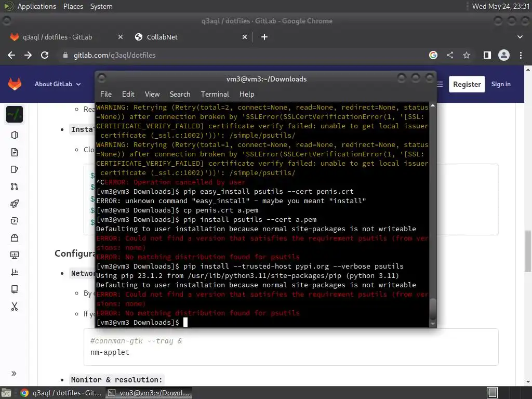Open Packages and registries sidebar icon
Image resolution: width=532 pixels, height=399 pixels.
(x=14, y=238)
